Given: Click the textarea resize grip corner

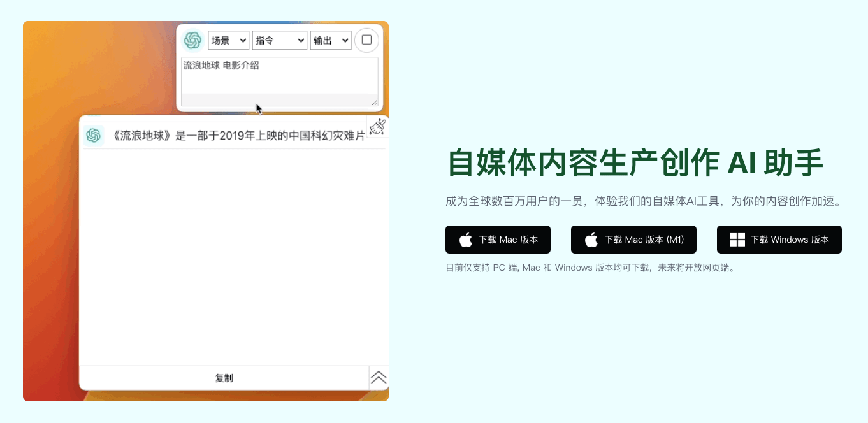Looking at the screenshot, I should (374, 102).
